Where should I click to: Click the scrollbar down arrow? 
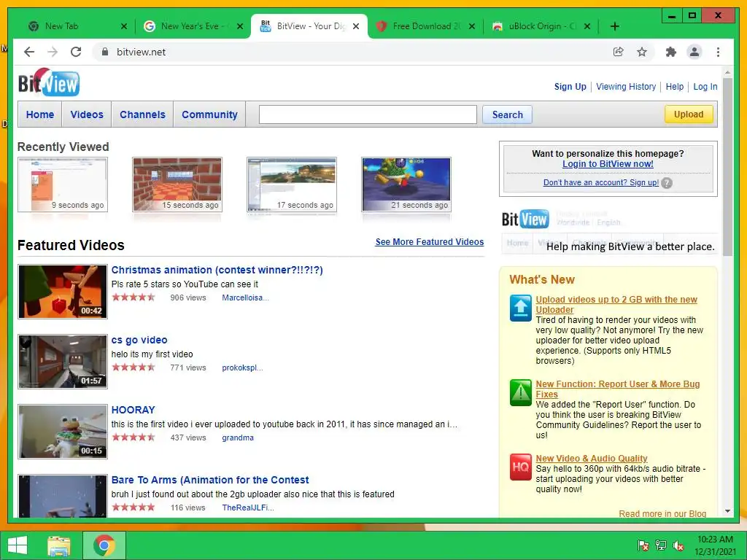pos(727,511)
